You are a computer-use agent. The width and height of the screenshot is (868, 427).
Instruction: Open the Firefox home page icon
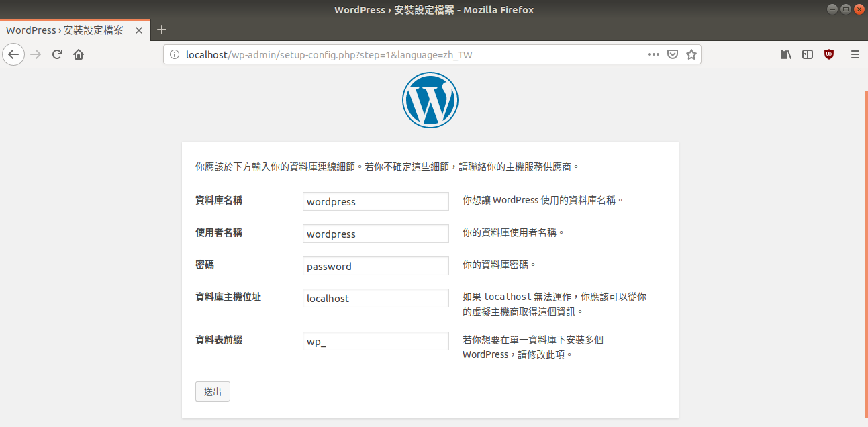[79, 54]
